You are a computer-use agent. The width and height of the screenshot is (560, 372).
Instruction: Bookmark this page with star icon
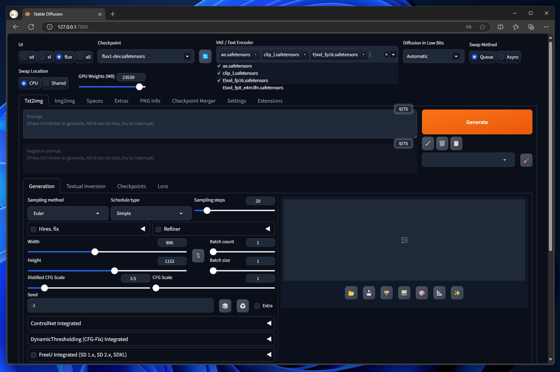tap(482, 27)
